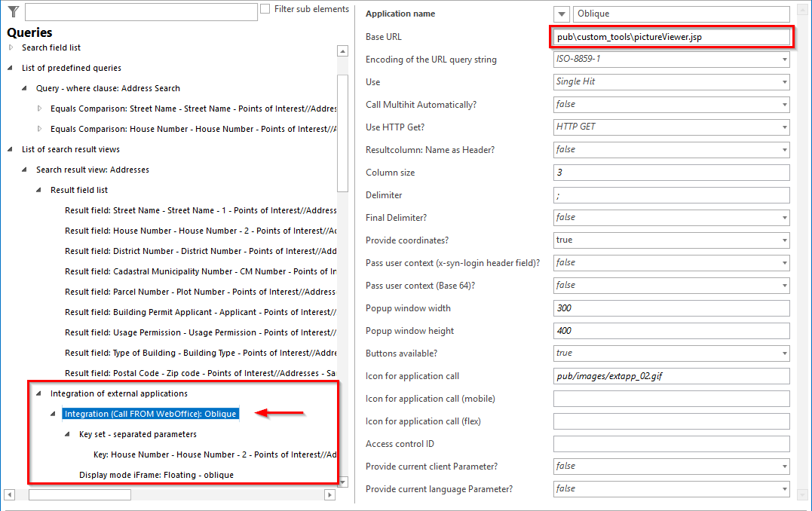The width and height of the screenshot is (812, 511).
Task: Click the up arrow on the tree scrollbar
Action: tap(342, 50)
